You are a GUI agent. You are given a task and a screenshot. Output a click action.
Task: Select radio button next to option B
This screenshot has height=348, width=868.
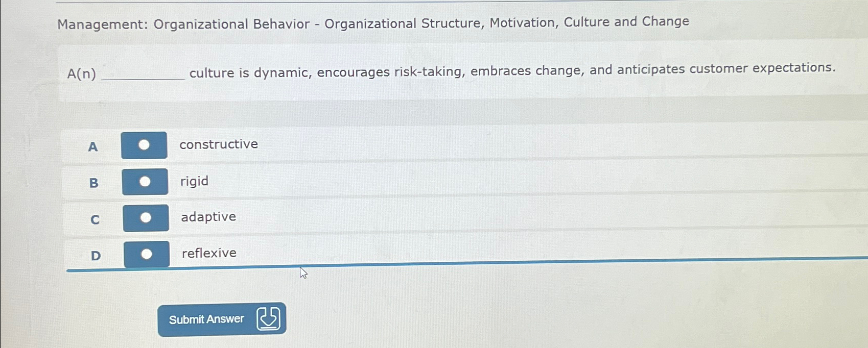(x=146, y=182)
